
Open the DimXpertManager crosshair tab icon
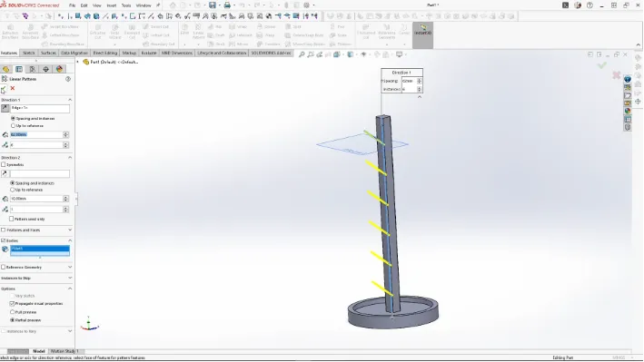point(45,69)
